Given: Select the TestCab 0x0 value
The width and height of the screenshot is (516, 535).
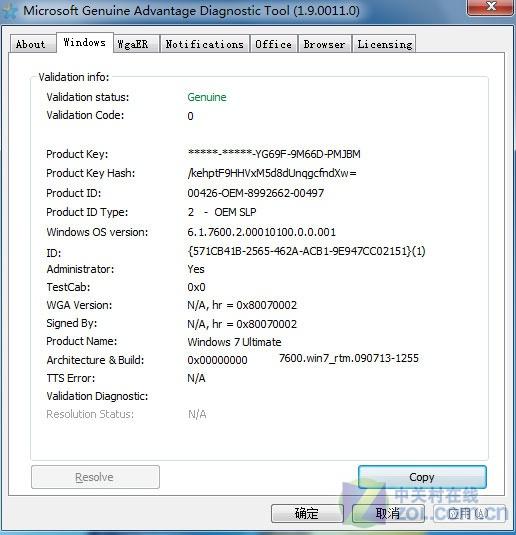Looking at the screenshot, I should (x=197, y=287).
